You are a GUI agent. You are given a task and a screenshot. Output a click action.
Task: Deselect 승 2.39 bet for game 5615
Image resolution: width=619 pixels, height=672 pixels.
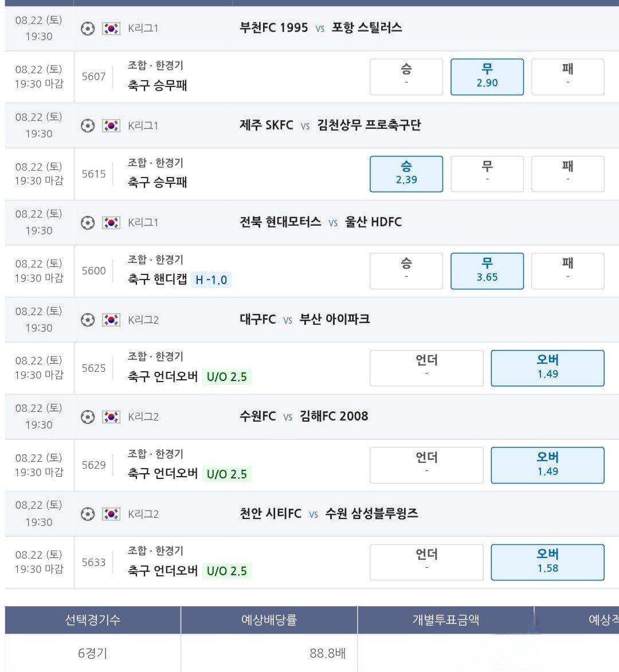(x=406, y=174)
